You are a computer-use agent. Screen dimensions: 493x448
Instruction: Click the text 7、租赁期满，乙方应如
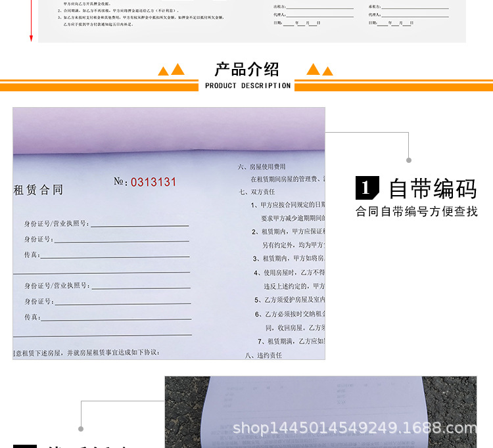point(291,342)
